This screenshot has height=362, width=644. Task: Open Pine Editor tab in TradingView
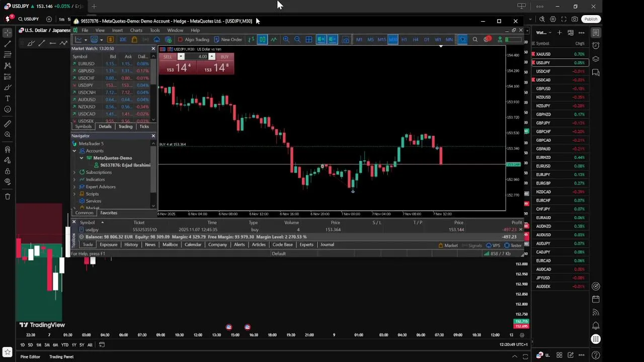click(x=30, y=357)
